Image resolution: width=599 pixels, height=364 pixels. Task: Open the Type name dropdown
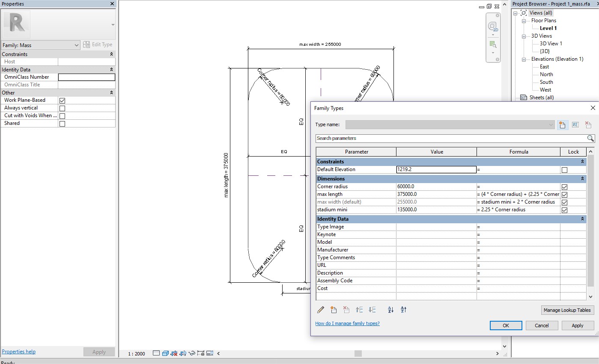tap(450, 125)
